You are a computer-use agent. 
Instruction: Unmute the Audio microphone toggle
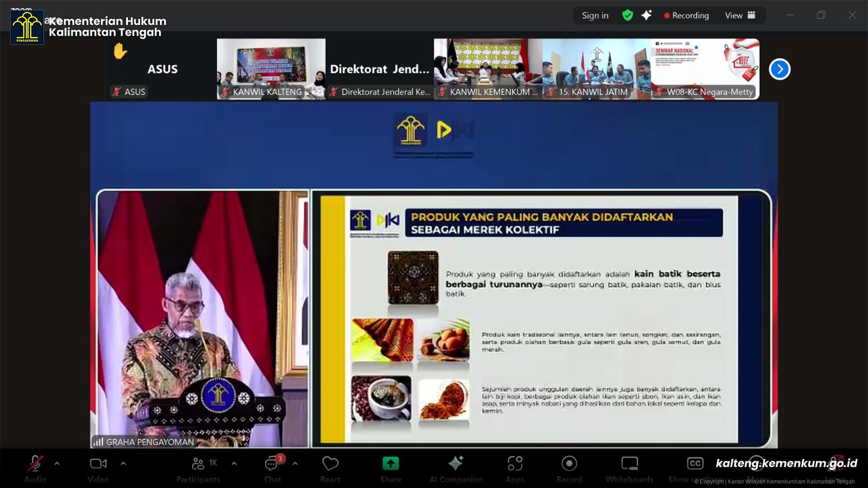[35, 464]
